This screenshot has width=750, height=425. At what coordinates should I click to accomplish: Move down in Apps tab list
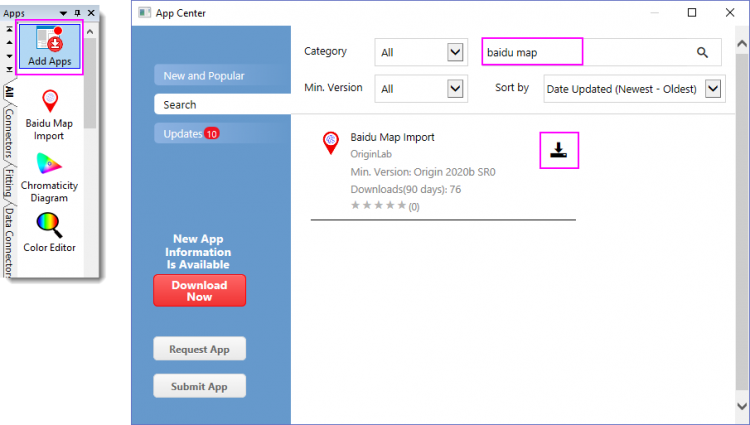click(x=9, y=56)
